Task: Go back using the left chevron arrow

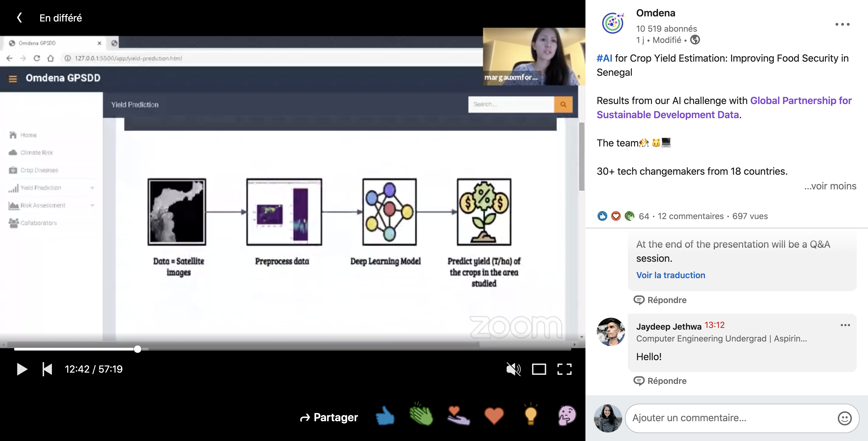Action: [19, 18]
